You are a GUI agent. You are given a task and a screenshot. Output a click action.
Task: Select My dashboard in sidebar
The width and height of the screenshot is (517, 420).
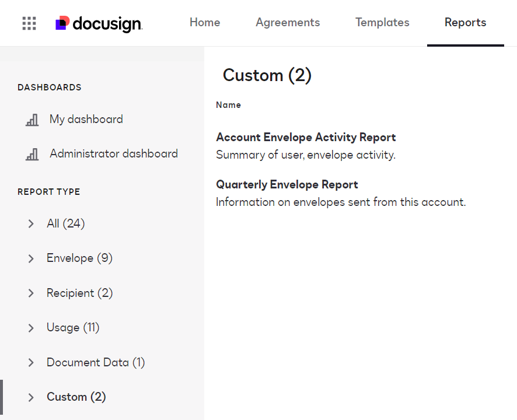point(86,120)
